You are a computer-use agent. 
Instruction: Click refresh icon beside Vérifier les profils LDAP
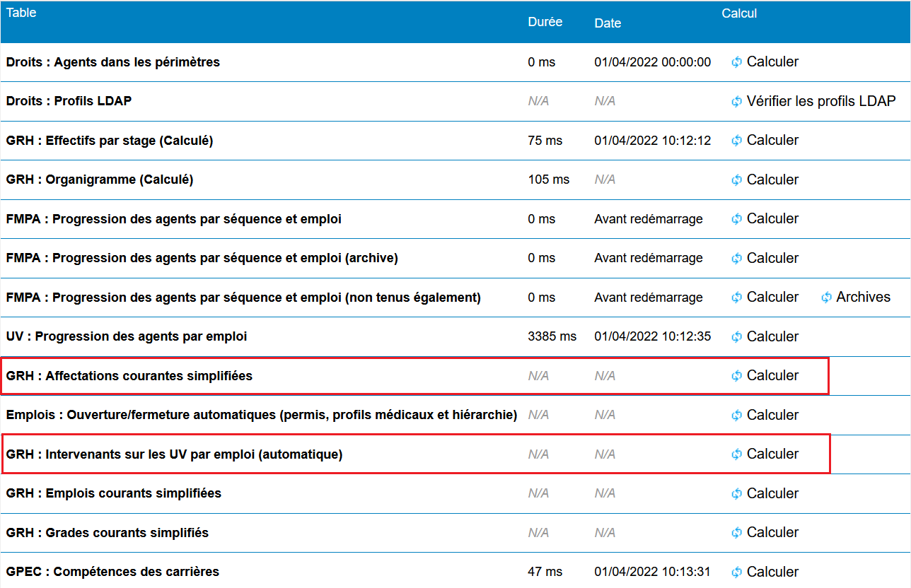click(x=736, y=102)
